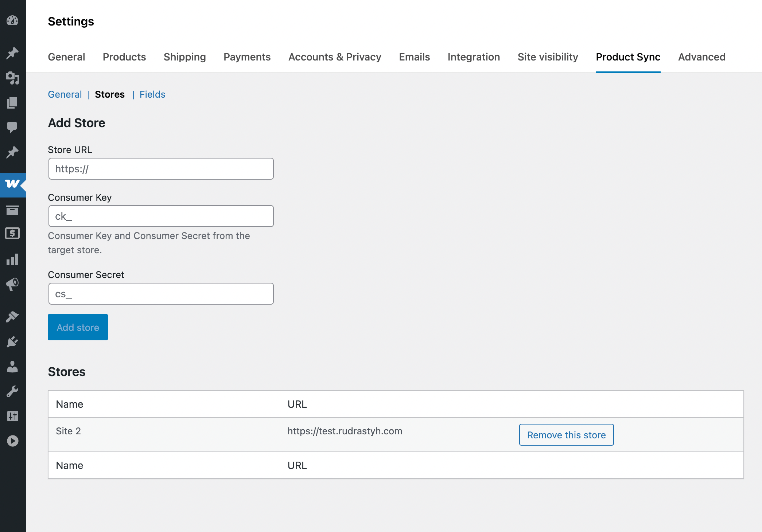Image resolution: width=762 pixels, height=532 pixels.
Task: Open the Tools wrench icon
Action: pyautogui.click(x=13, y=391)
